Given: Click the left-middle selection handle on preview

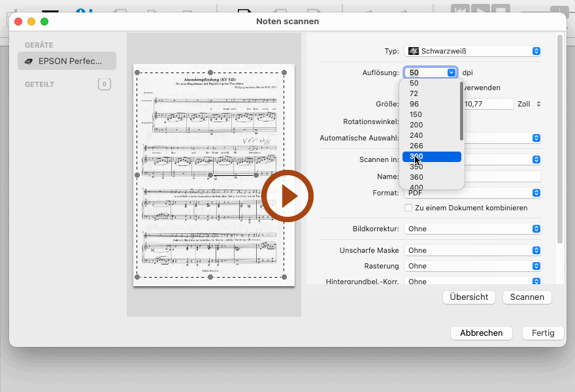Looking at the screenshot, I should pyautogui.click(x=137, y=175).
